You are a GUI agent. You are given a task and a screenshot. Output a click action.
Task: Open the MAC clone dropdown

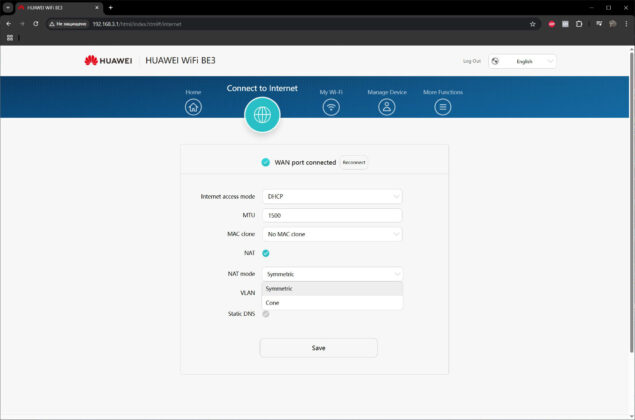tap(332, 234)
